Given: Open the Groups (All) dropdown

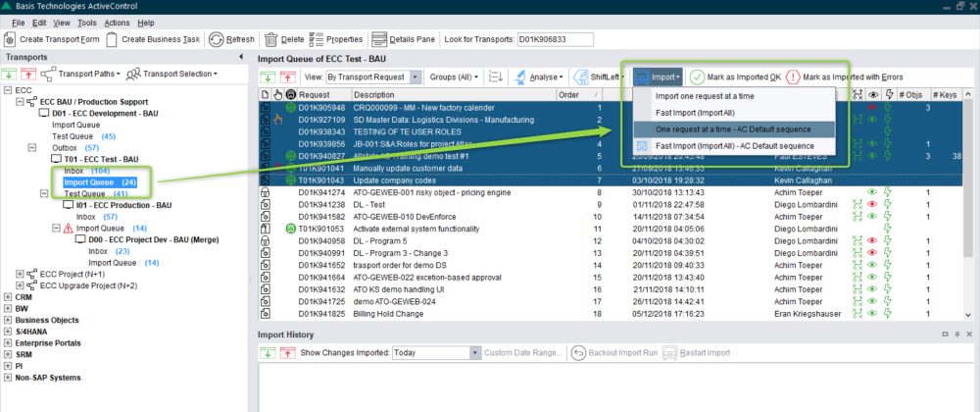Looking at the screenshot, I should point(455,77).
